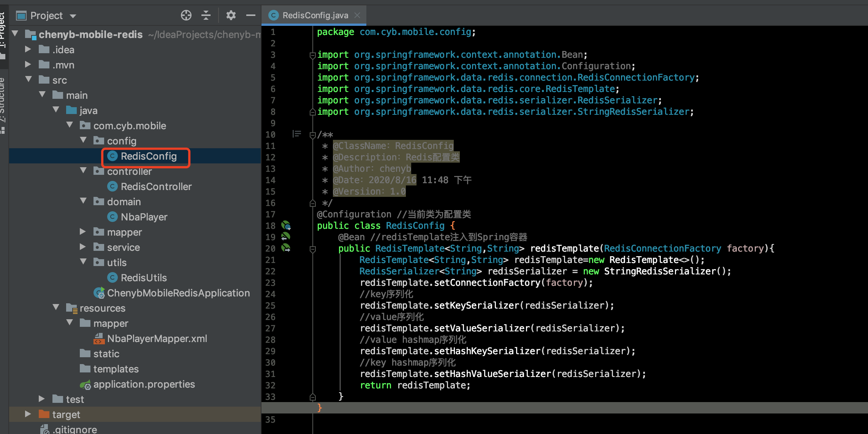The image size is (868, 434).
Task: Expand the mapper package under com.cyb.mobile
Action: click(x=82, y=231)
